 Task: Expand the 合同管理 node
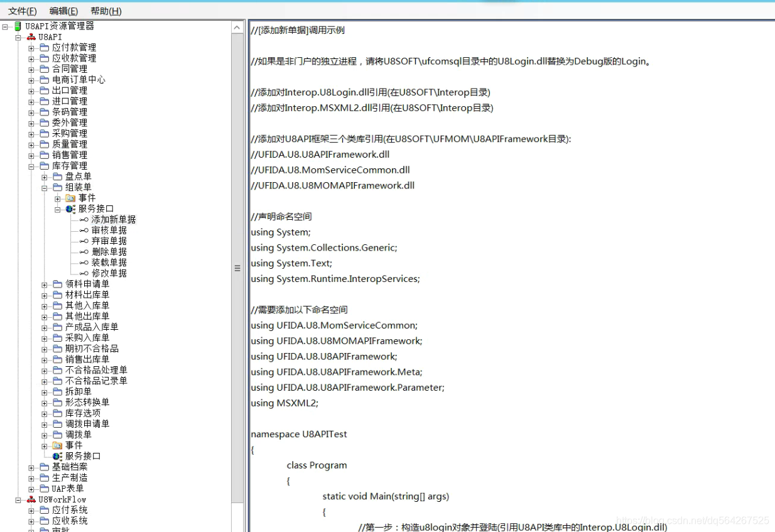click(x=31, y=69)
